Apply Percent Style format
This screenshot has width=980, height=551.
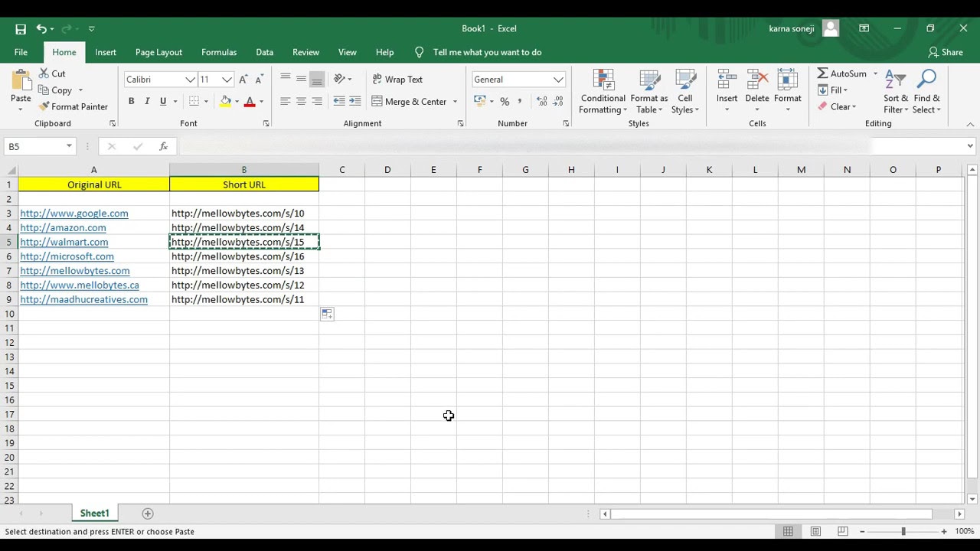point(505,101)
